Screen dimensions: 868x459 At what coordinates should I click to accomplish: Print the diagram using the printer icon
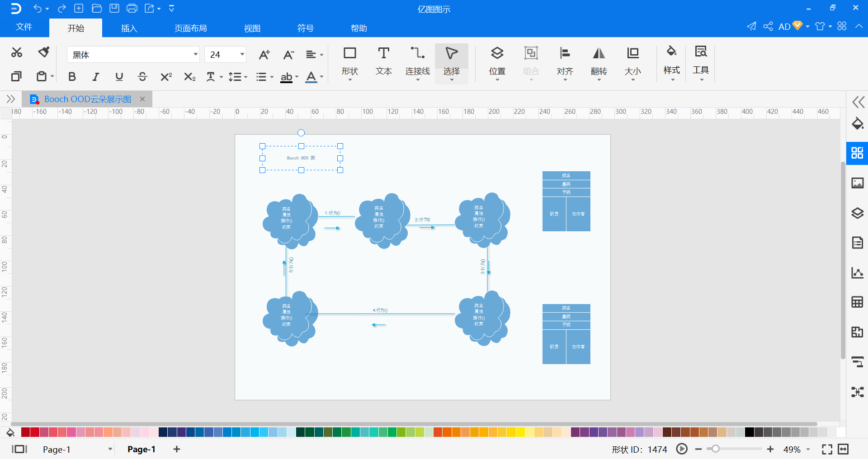(132, 8)
